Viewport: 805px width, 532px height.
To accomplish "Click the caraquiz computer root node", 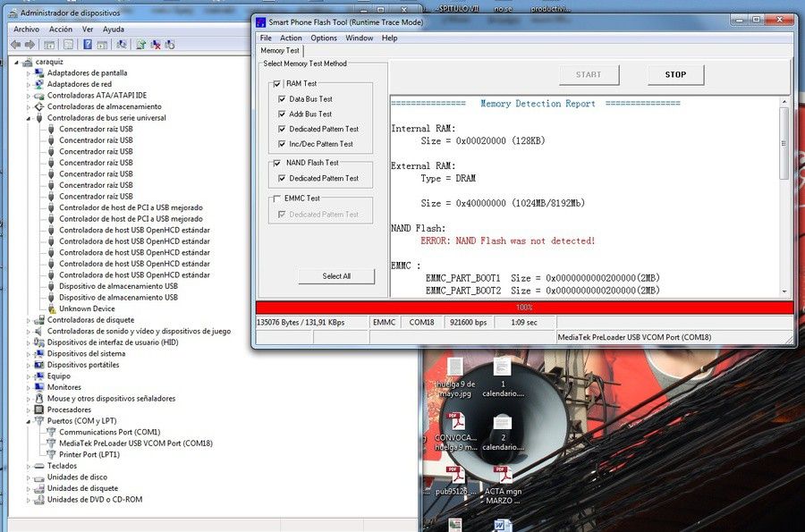I will (x=49, y=62).
